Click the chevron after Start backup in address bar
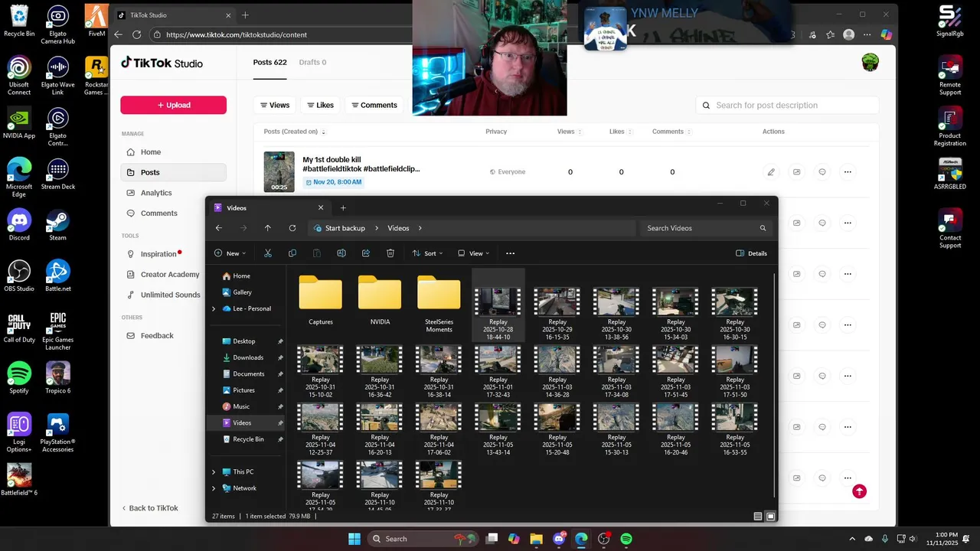The height and width of the screenshot is (551, 980). (x=377, y=228)
